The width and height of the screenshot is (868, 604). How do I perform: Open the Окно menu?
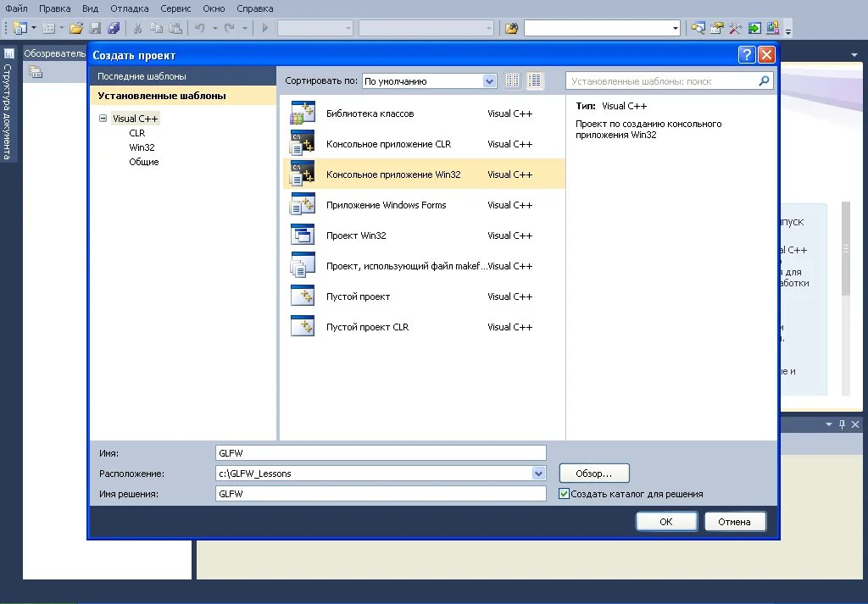(x=214, y=8)
